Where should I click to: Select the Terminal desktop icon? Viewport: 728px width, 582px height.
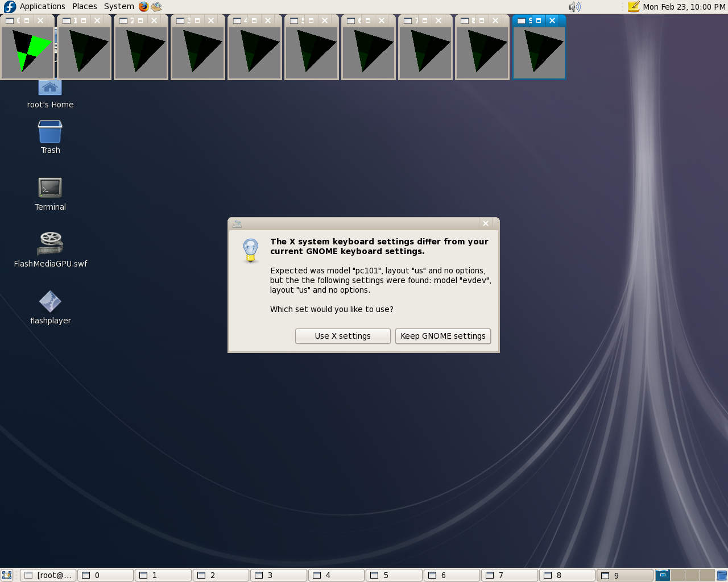pos(50,188)
